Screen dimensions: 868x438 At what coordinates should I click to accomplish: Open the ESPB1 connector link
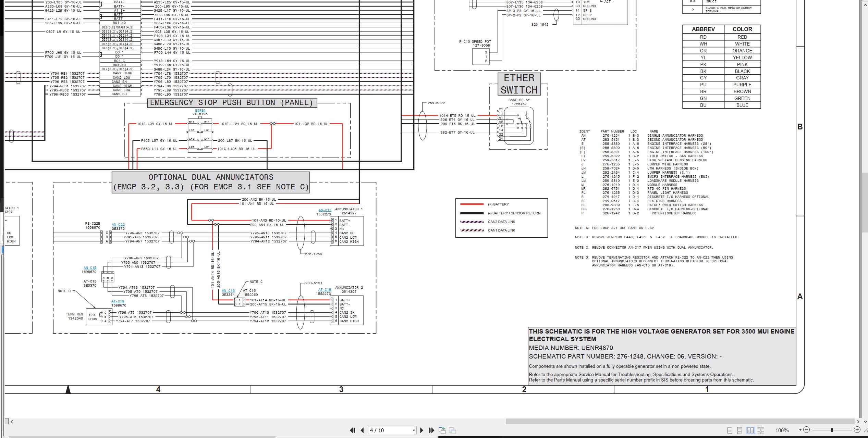[x=200, y=110]
